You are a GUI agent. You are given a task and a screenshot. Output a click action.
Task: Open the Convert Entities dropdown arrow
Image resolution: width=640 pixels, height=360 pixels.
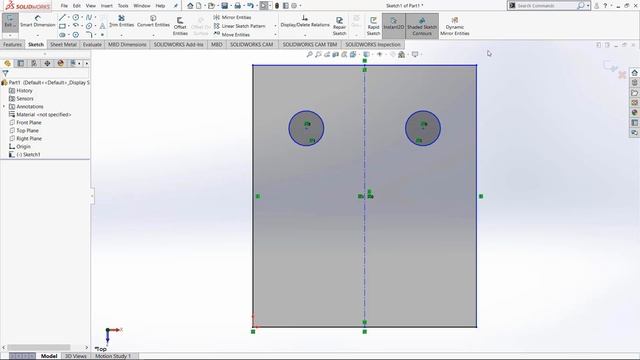point(153,35)
